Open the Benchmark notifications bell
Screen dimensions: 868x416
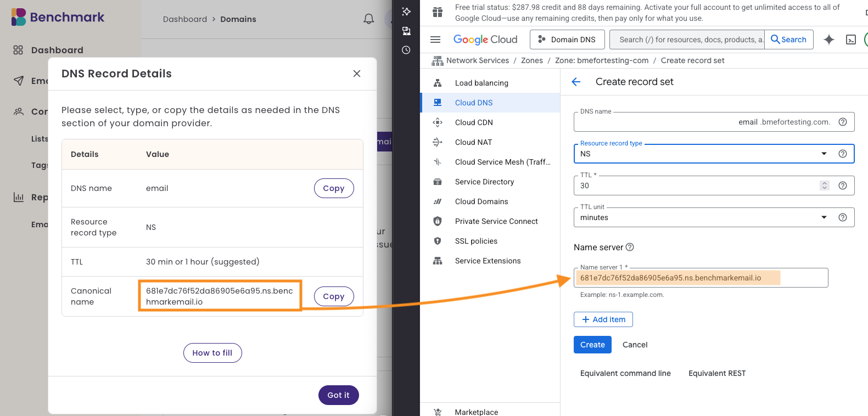click(369, 19)
